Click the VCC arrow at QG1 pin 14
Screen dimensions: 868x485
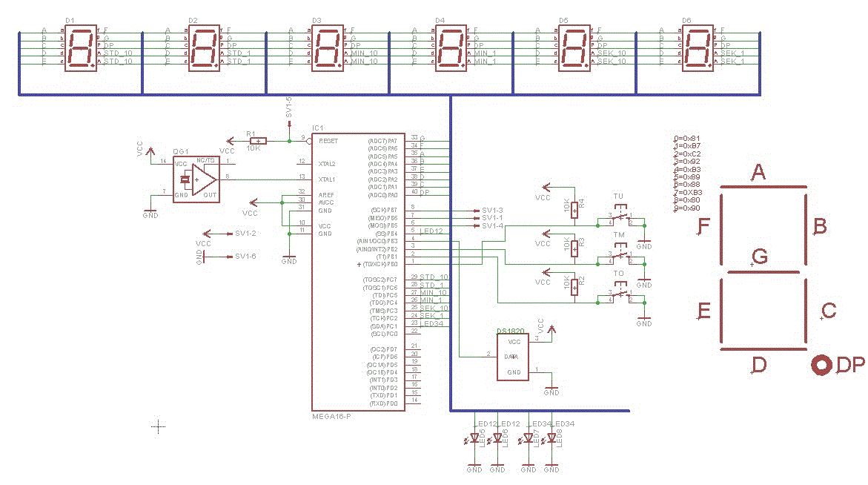click(x=150, y=151)
